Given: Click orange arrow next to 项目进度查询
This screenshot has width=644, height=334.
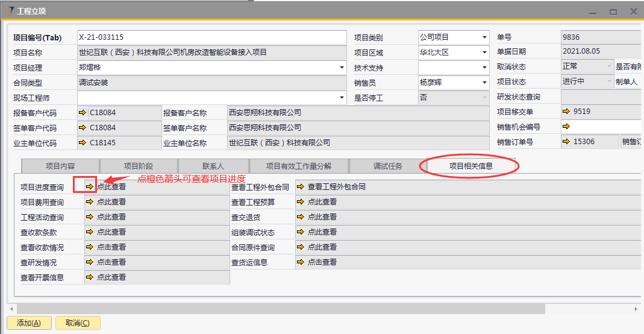Looking at the screenshot, I should [90, 187].
